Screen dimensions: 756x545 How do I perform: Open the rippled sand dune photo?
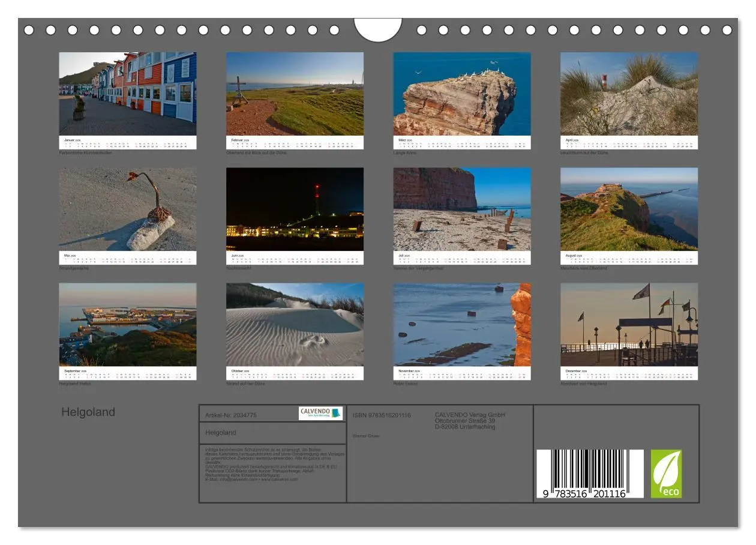(295, 325)
